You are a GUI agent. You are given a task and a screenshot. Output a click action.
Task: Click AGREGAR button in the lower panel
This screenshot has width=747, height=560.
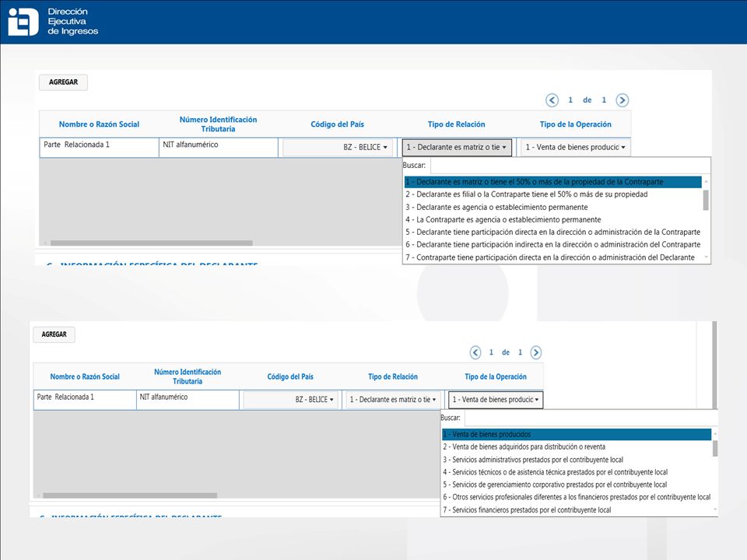pos(54,334)
